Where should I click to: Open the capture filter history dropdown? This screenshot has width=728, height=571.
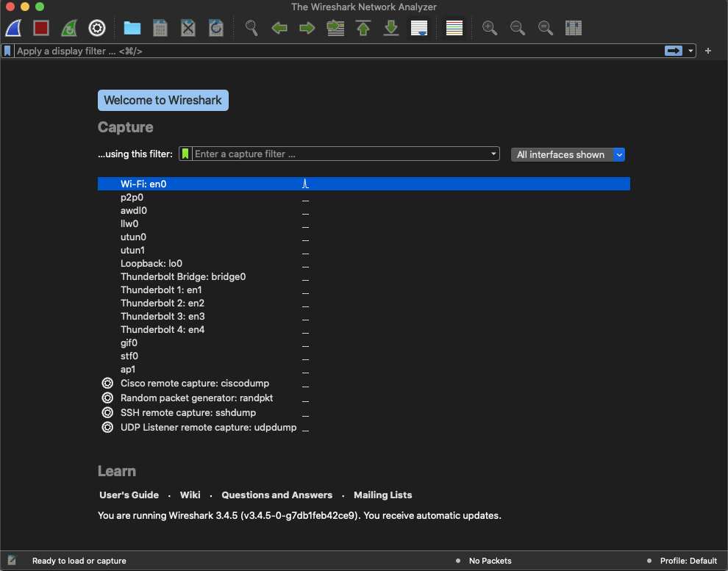494,154
